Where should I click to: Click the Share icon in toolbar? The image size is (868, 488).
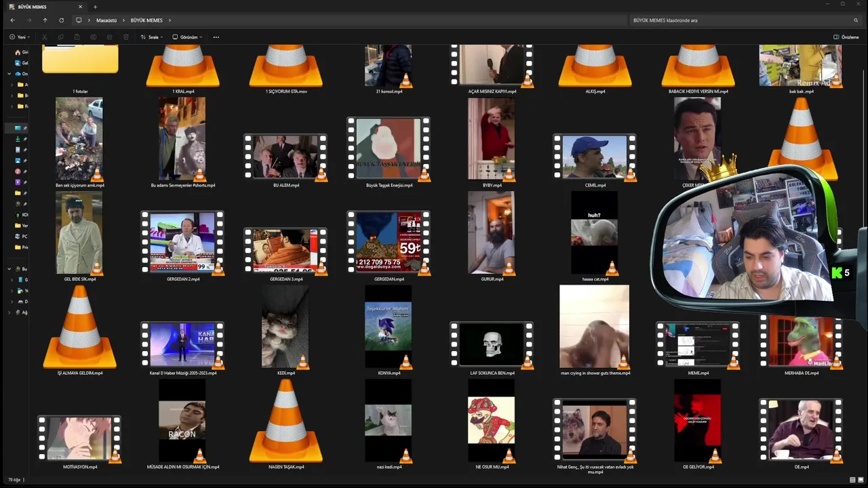click(x=109, y=37)
